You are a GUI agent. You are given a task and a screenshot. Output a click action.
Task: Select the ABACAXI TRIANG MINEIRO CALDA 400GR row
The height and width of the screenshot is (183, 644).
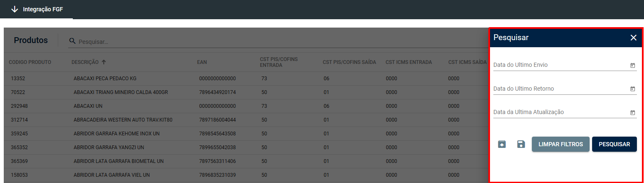(121, 92)
